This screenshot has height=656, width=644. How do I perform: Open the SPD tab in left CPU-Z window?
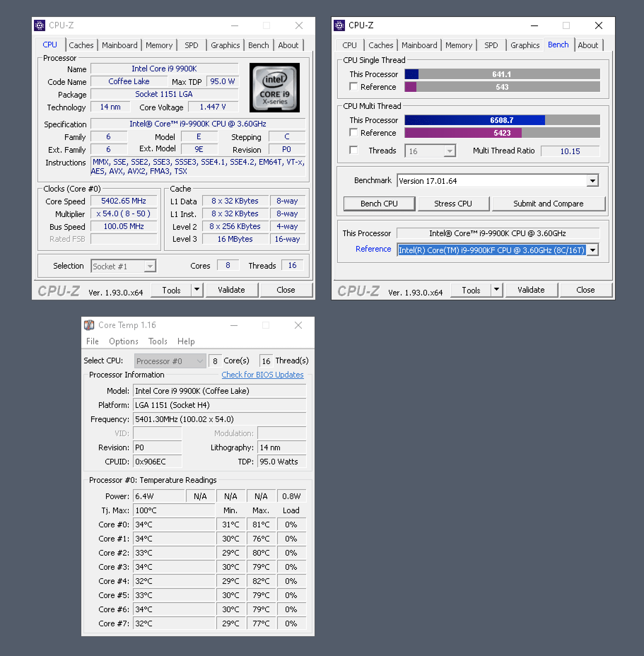[192, 45]
